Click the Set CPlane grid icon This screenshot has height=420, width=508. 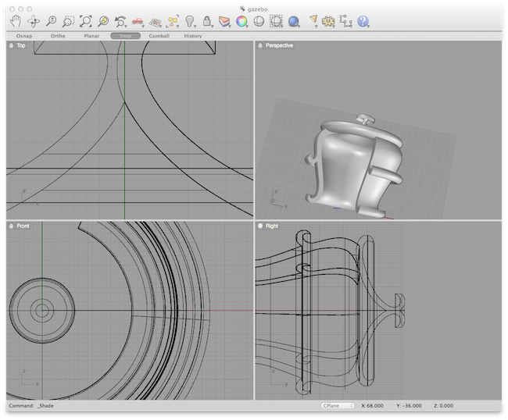point(156,22)
